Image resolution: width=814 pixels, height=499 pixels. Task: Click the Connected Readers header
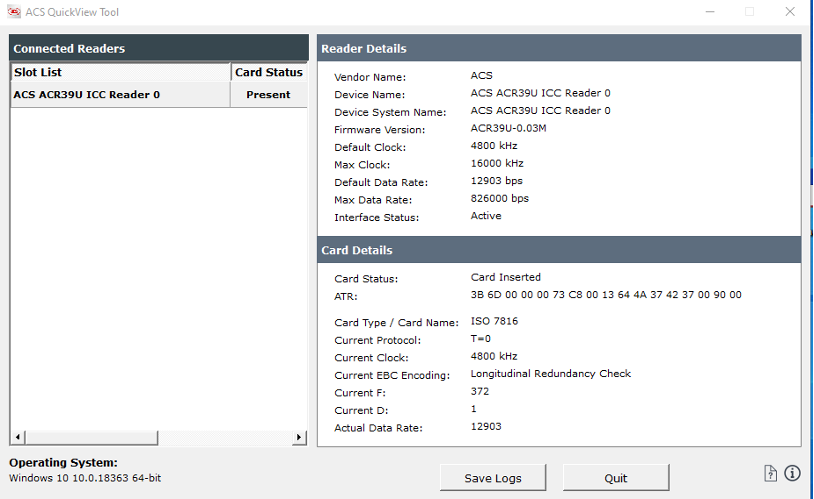pyautogui.click(x=159, y=48)
